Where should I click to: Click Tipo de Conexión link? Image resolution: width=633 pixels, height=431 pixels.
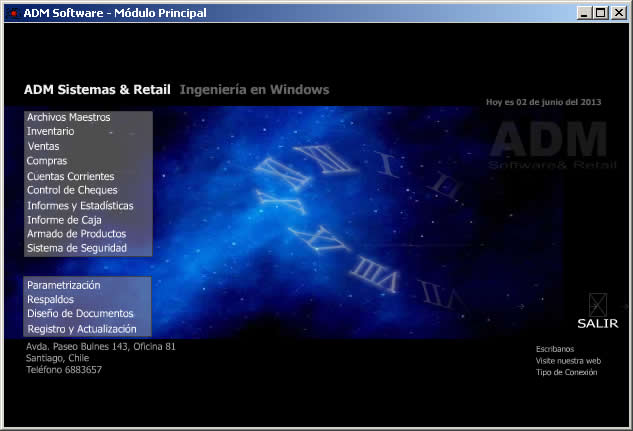(x=566, y=372)
